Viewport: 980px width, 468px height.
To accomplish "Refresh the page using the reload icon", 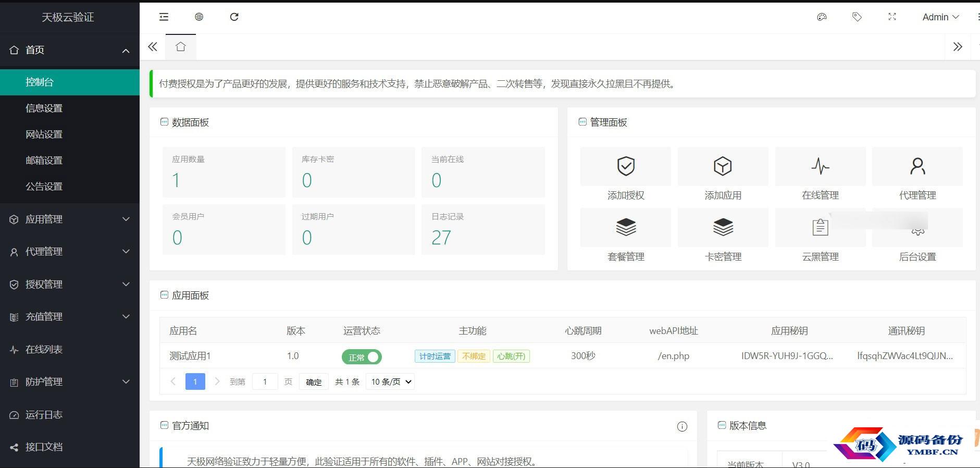I will click(234, 17).
